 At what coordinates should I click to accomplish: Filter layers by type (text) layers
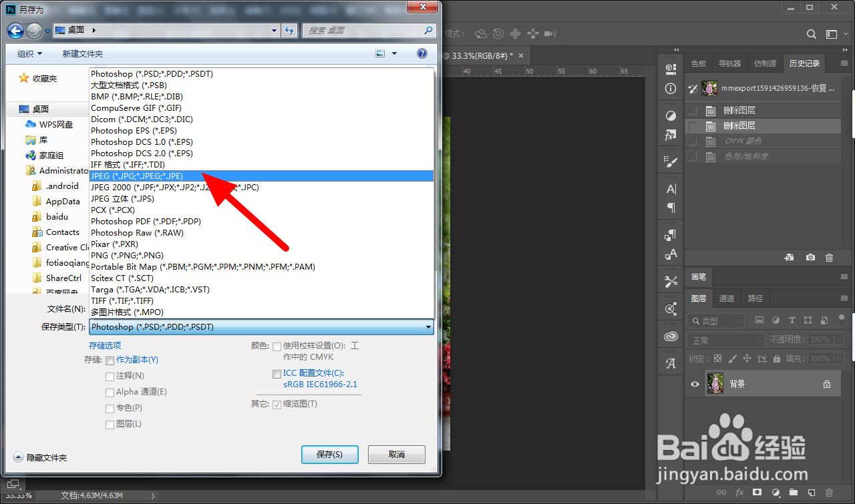(792, 320)
